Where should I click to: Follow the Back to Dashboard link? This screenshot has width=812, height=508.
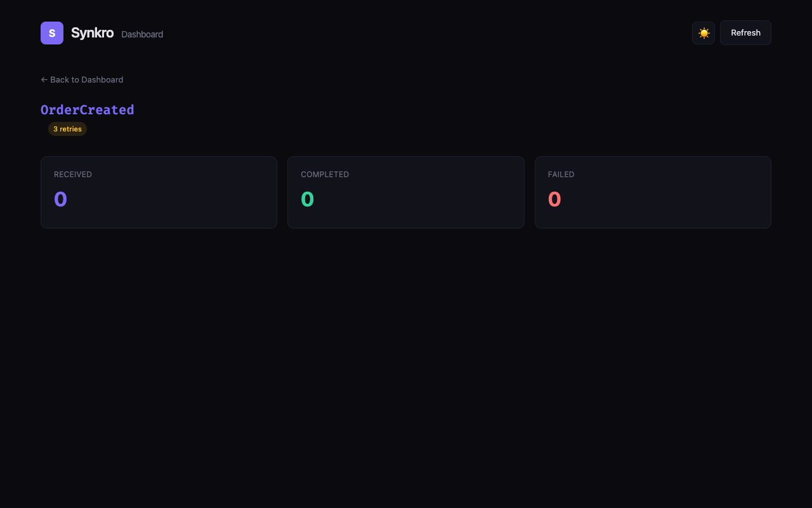86,80
